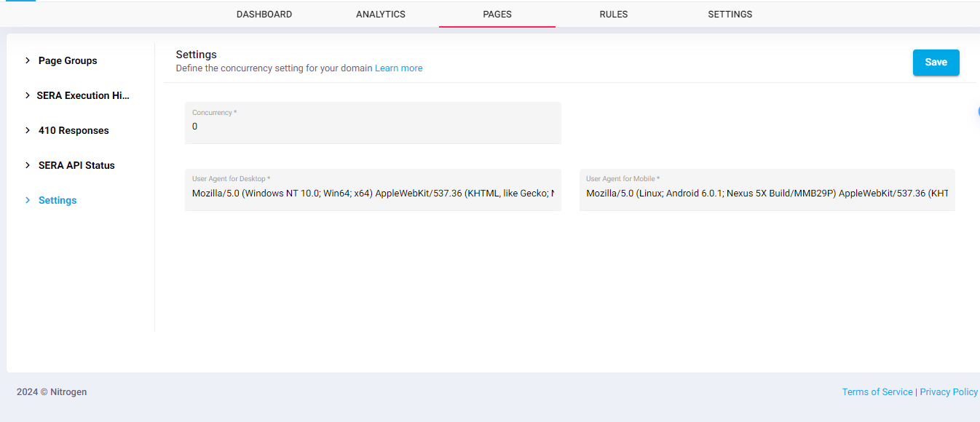Click the chevron next to 410 Responses
Image resolution: width=980 pixels, height=422 pixels.
(x=28, y=131)
